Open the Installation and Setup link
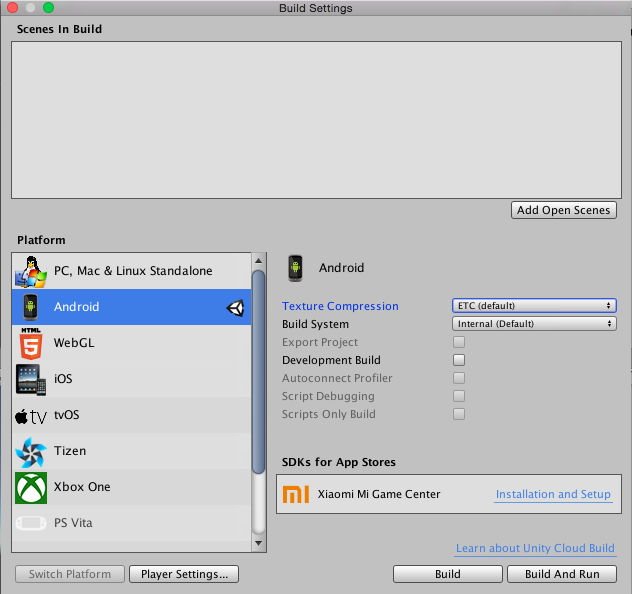The height and width of the screenshot is (594, 632). pos(553,494)
